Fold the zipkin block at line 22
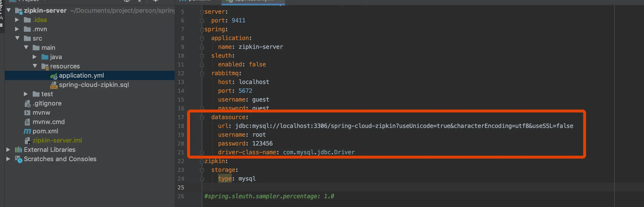This screenshot has width=644, height=207. click(x=202, y=161)
